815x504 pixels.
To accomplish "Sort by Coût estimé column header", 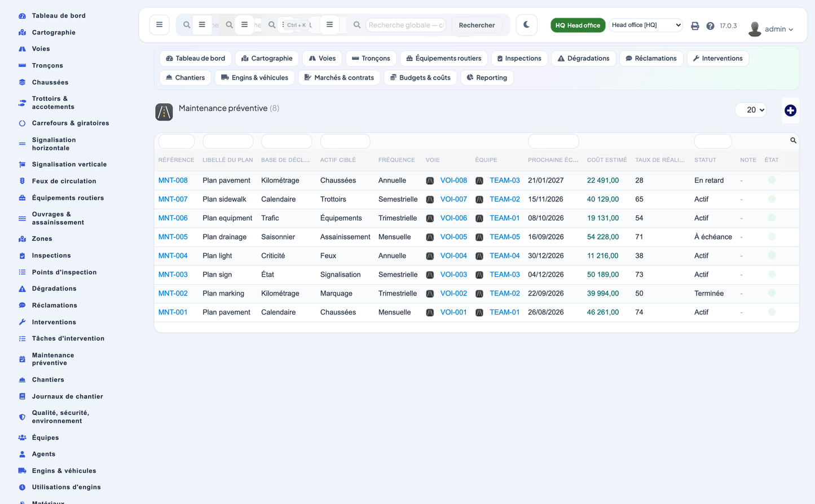I will pos(607,160).
